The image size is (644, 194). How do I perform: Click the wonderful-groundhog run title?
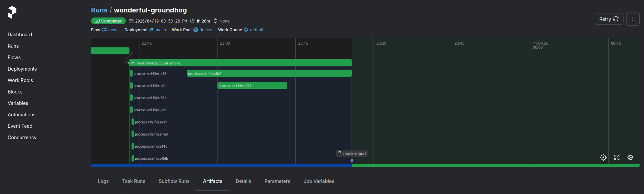pos(150,10)
